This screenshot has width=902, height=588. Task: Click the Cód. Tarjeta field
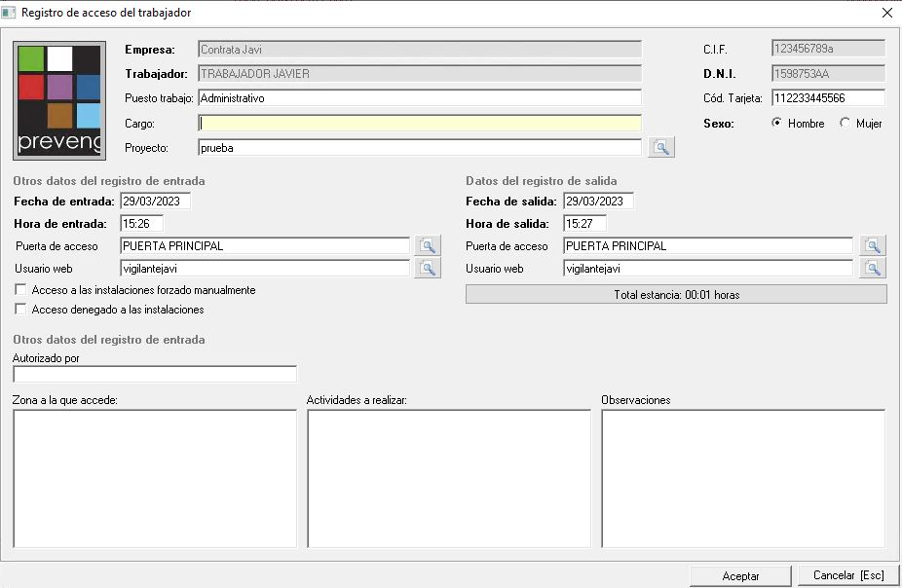(x=828, y=98)
